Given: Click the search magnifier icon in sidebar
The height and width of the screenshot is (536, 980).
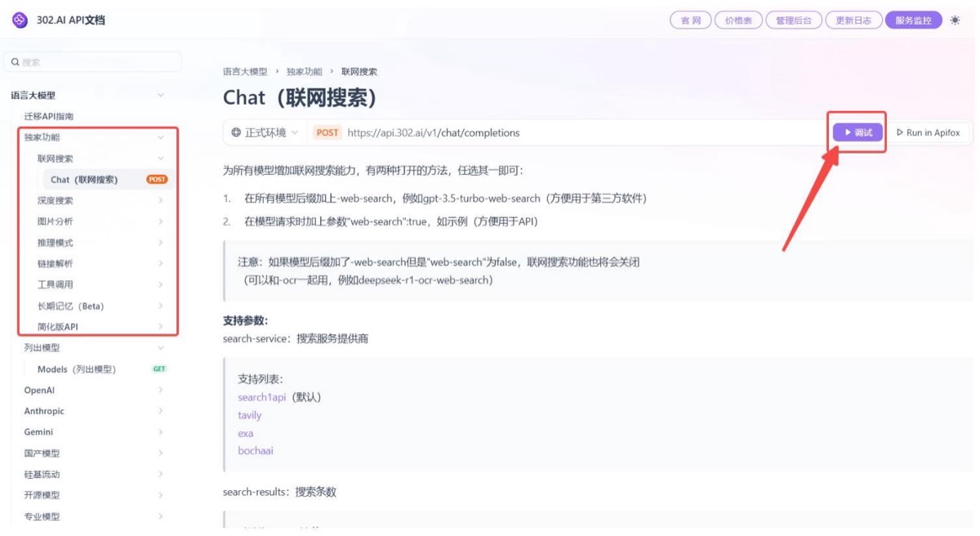Looking at the screenshot, I should [x=15, y=62].
